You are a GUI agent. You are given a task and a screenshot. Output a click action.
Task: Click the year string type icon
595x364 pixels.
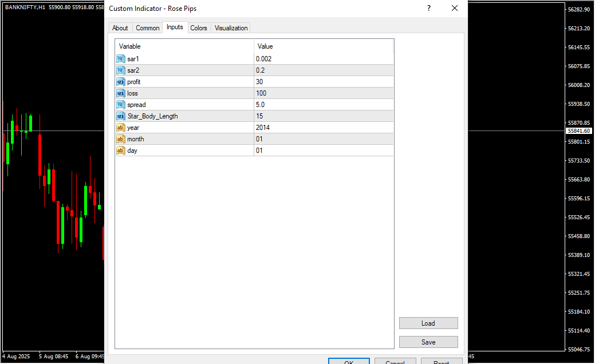click(x=121, y=128)
